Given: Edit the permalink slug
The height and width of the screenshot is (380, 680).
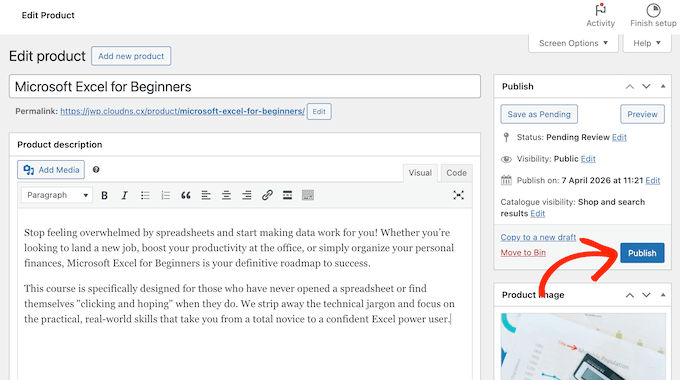Looking at the screenshot, I should [x=319, y=111].
